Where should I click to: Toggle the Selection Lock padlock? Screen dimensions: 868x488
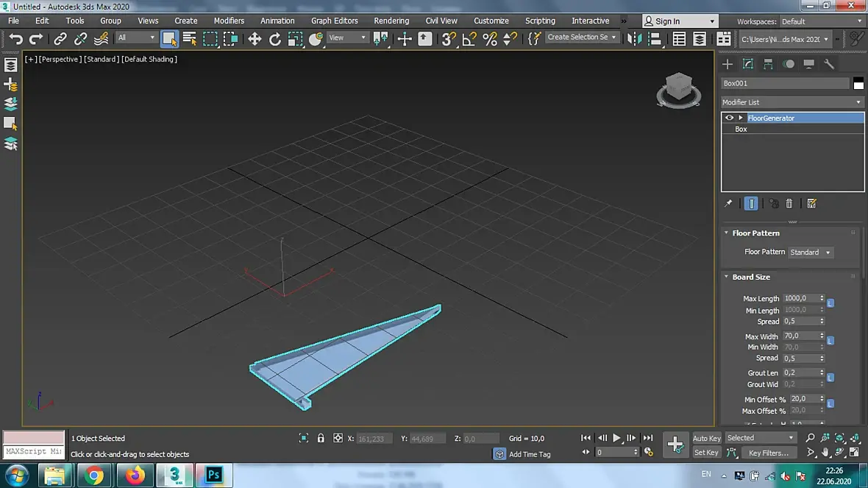(x=321, y=438)
